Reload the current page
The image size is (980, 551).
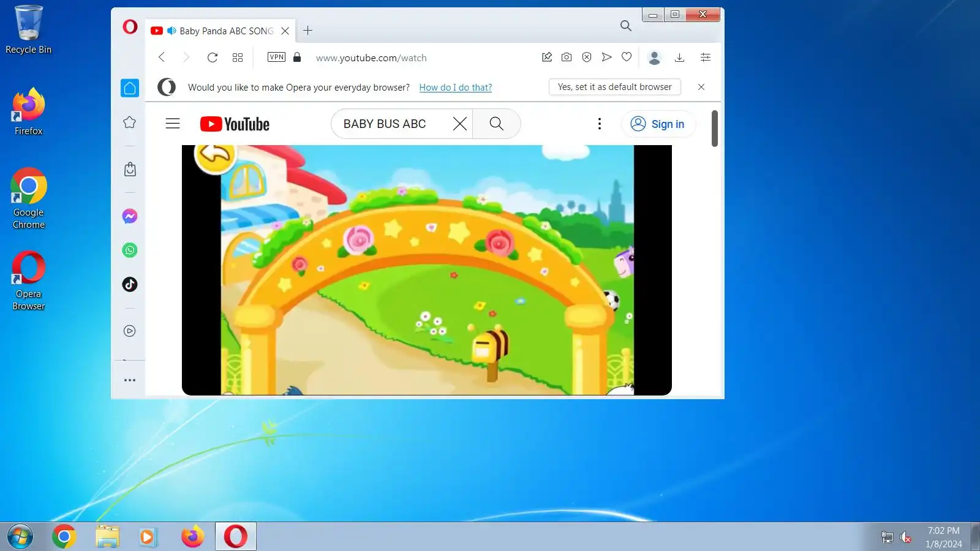coord(213,58)
